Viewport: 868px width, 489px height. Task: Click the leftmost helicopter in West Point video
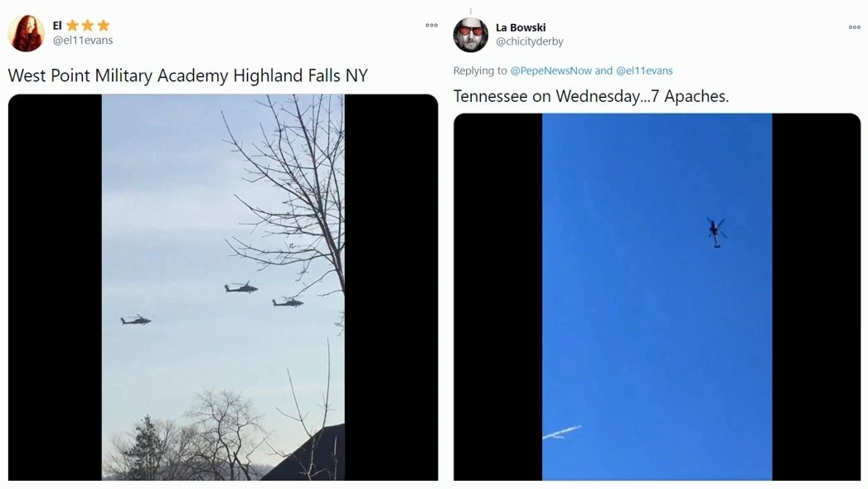136,320
